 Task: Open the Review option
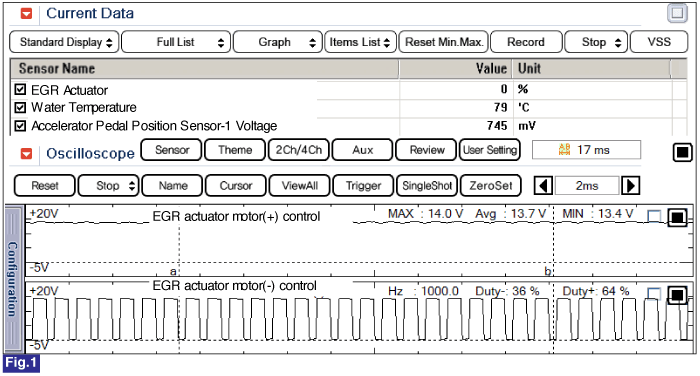pos(426,150)
